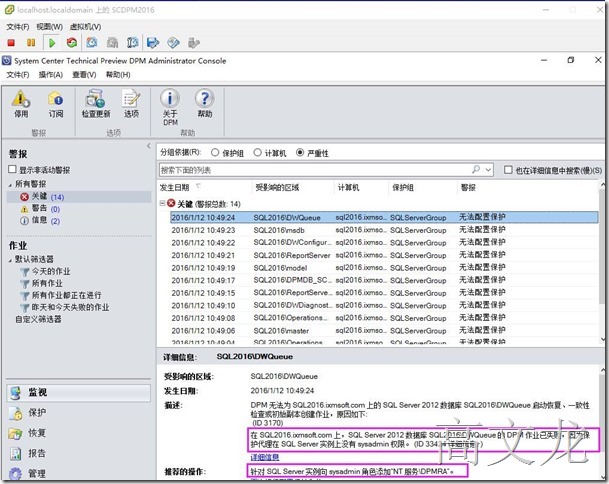Click the red stop VM icon
609x484 pixels.
[x=11, y=43]
